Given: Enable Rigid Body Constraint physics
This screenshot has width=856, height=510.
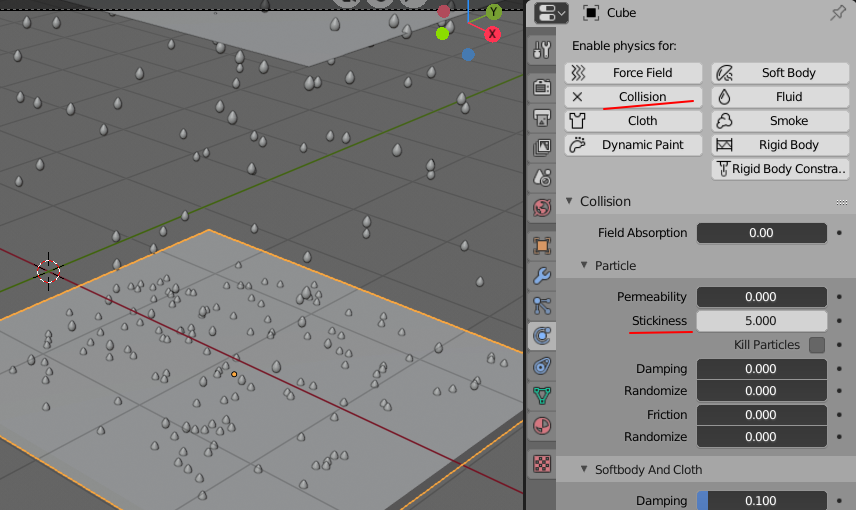Looking at the screenshot, I should (x=780, y=169).
